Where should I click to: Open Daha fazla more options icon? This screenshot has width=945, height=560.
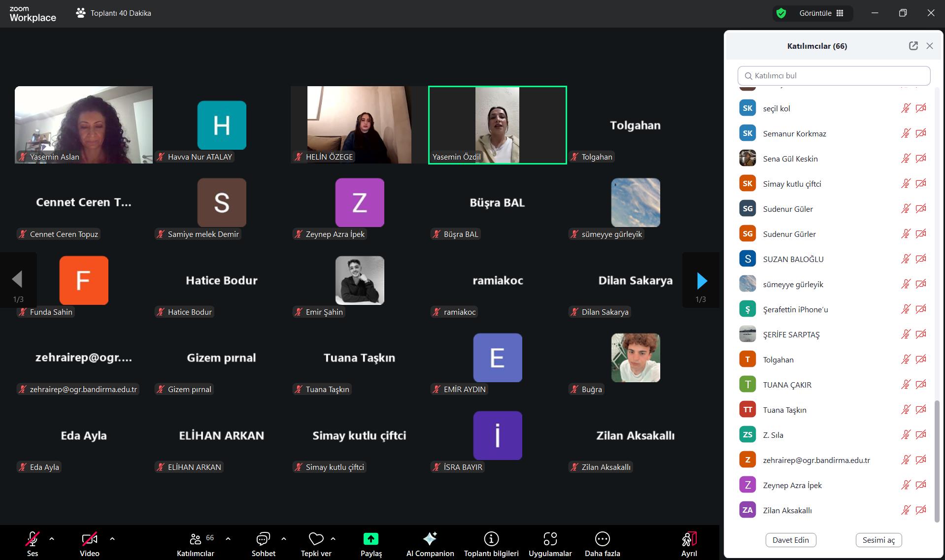click(602, 539)
